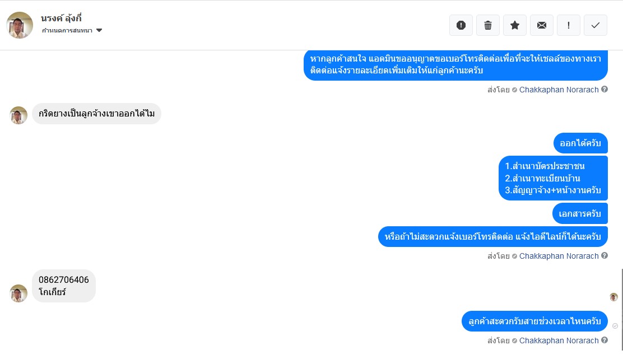Mark conversation done with the checkmark

(x=596, y=25)
